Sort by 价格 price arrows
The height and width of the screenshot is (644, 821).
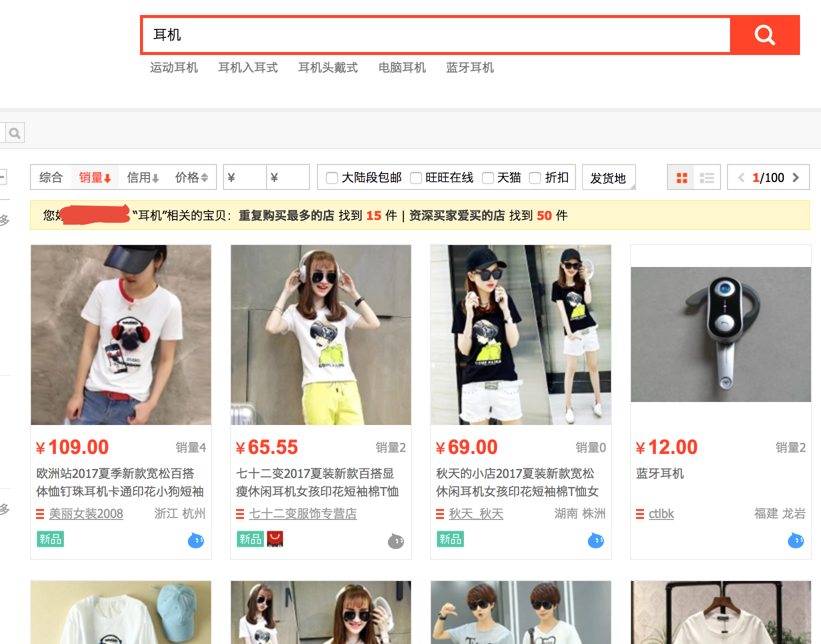(191, 177)
